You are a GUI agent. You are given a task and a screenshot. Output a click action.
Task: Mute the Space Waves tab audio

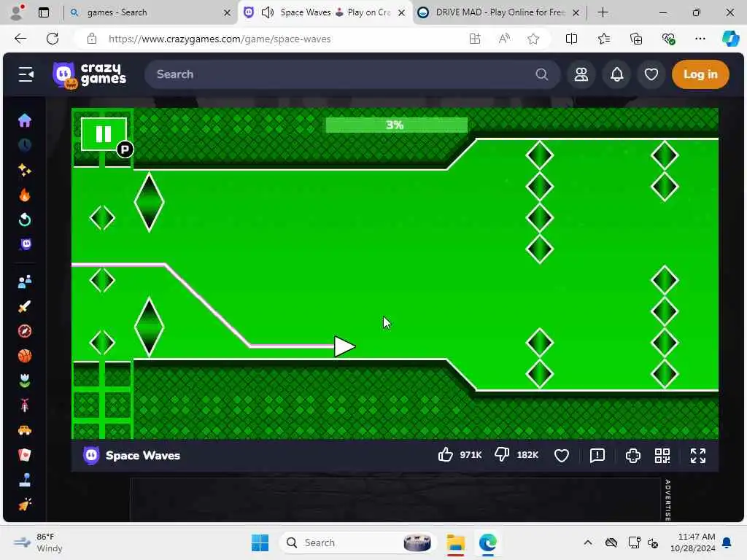(x=268, y=12)
